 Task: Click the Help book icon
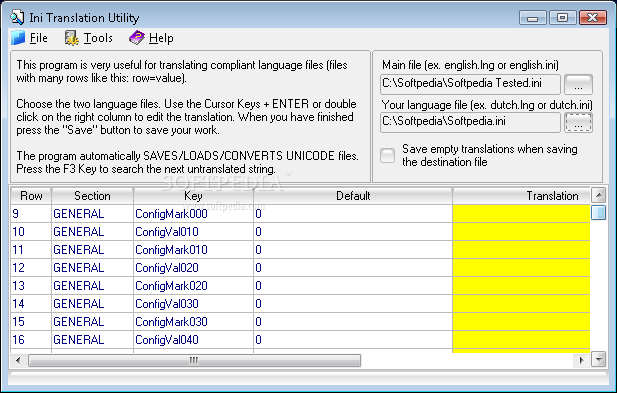[x=137, y=38]
